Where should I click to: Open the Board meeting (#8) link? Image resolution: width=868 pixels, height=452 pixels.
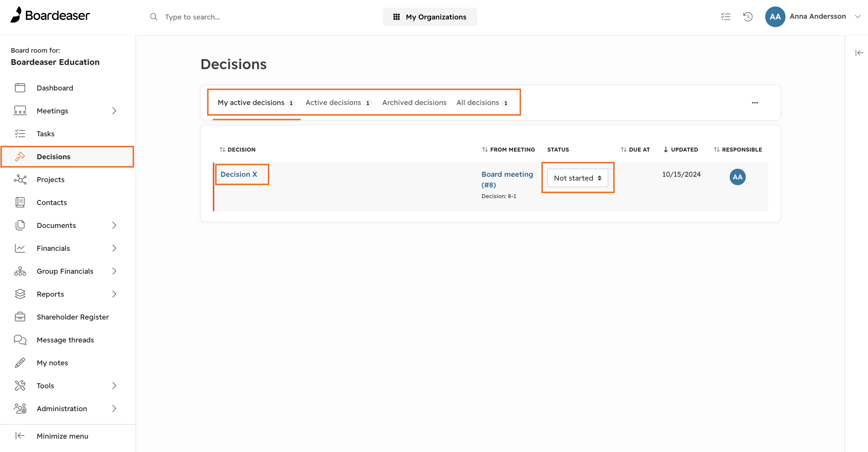pyautogui.click(x=507, y=179)
